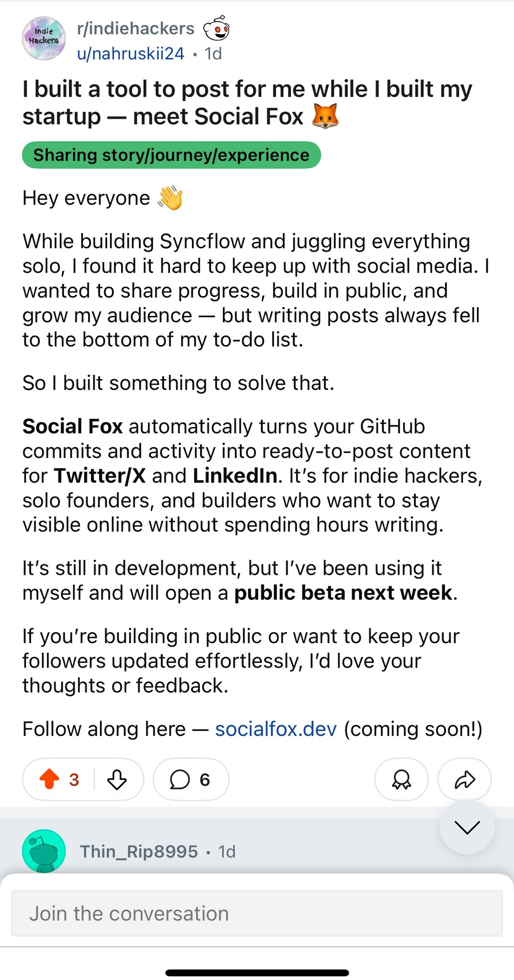Upvote the Social Fox post
The width and height of the screenshot is (514, 980).
pos(49,779)
